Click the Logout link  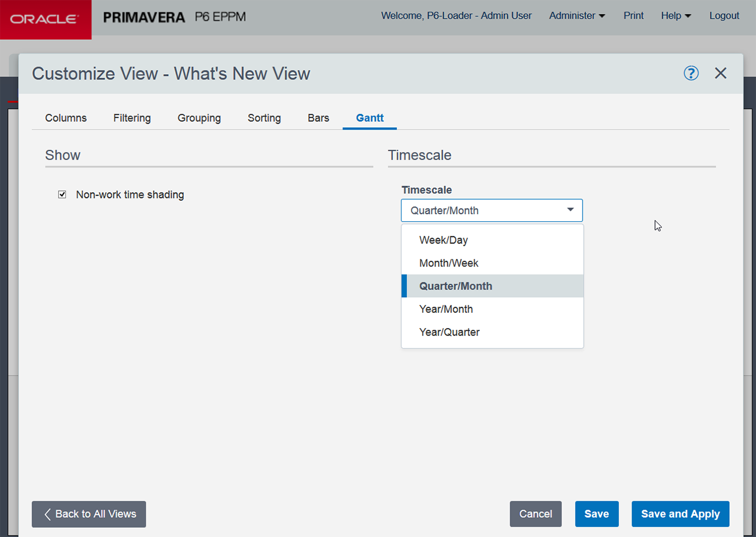pyautogui.click(x=724, y=16)
